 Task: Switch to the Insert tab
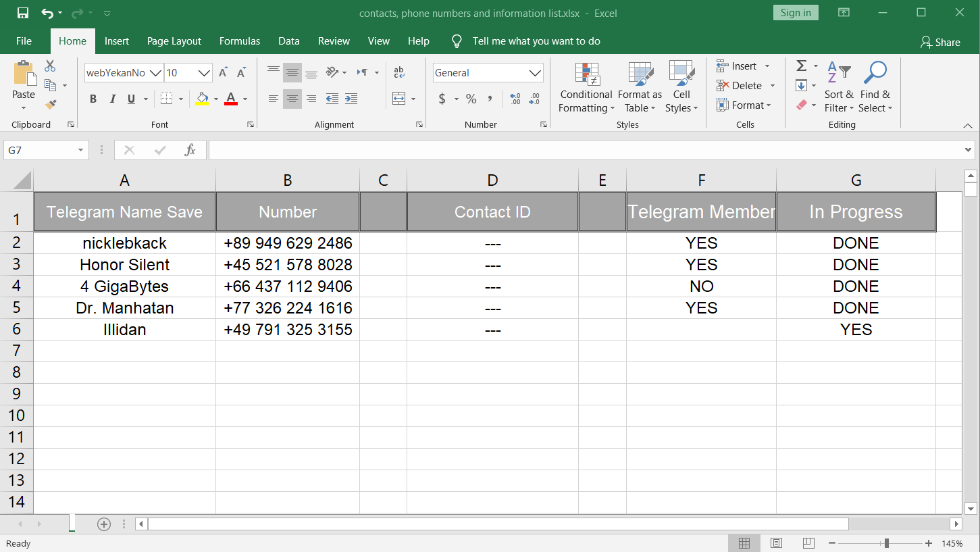(x=116, y=41)
